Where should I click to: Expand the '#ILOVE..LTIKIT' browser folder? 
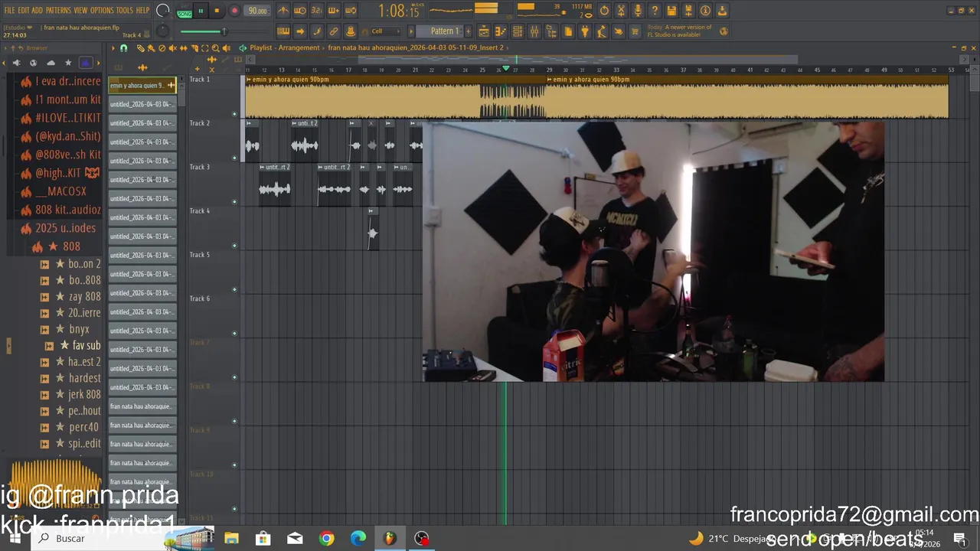[61, 118]
